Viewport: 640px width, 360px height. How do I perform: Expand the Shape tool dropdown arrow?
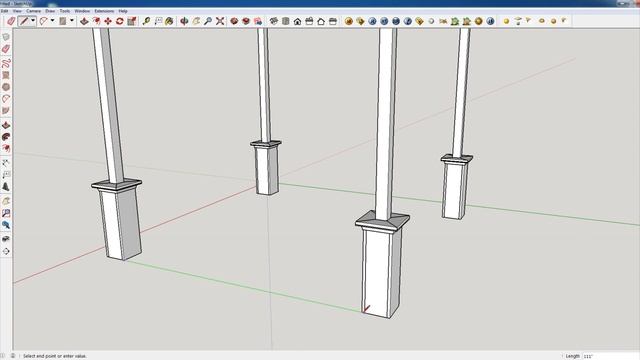[72, 21]
